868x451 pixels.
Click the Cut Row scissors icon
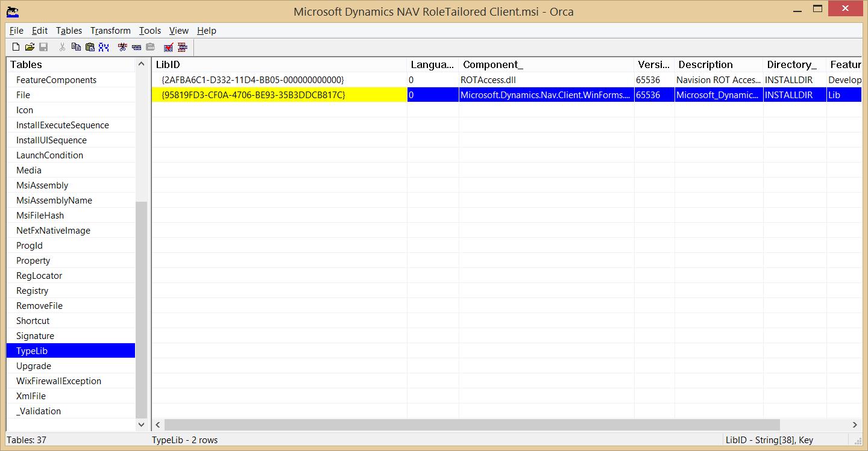pos(122,47)
